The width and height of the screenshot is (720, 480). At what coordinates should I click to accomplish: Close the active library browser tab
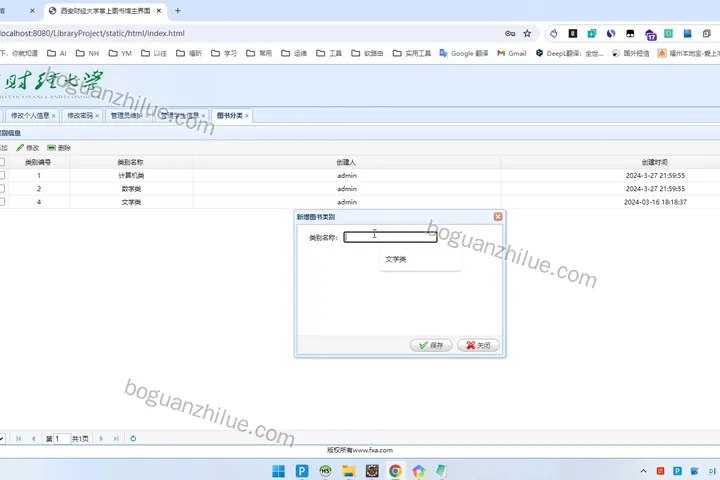coord(159,11)
